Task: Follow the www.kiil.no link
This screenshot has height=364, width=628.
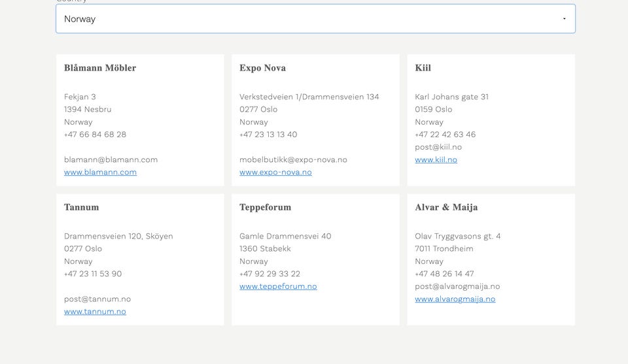Action: pos(436,159)
